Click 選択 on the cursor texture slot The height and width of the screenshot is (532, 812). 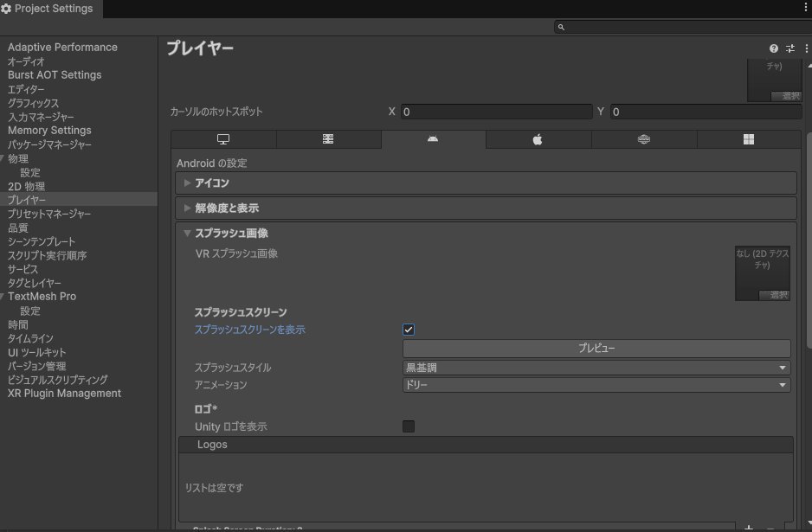click(x=786, y=96)
